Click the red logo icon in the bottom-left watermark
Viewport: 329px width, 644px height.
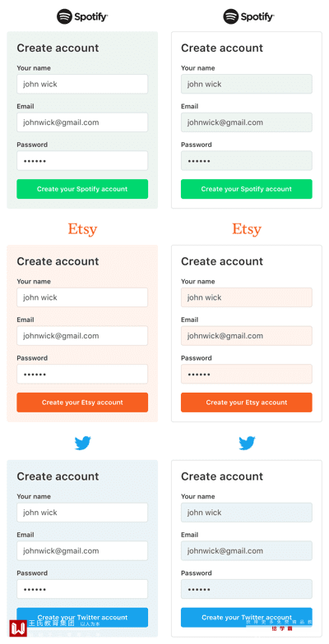(18, 628)
